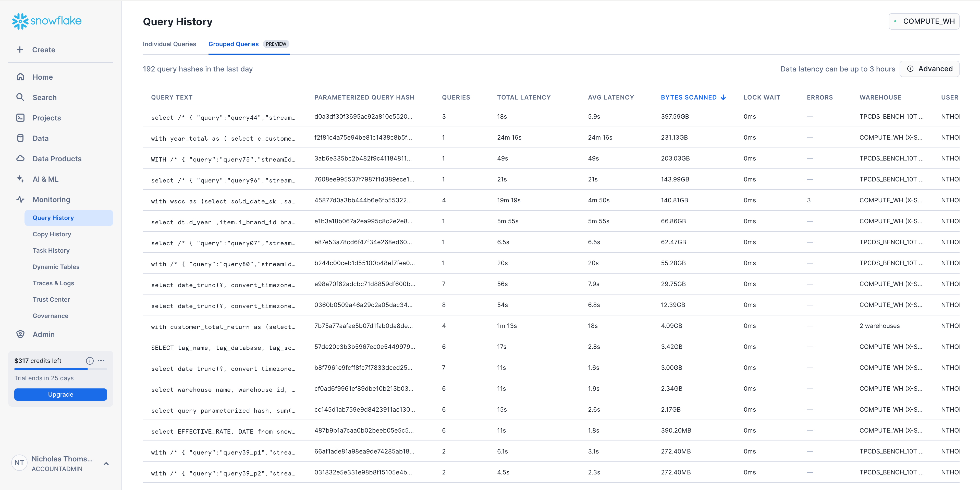Toggle the Bytes Scanned sort direction arrow
This screenshot has height=490, width=980.
coord(723,97)
